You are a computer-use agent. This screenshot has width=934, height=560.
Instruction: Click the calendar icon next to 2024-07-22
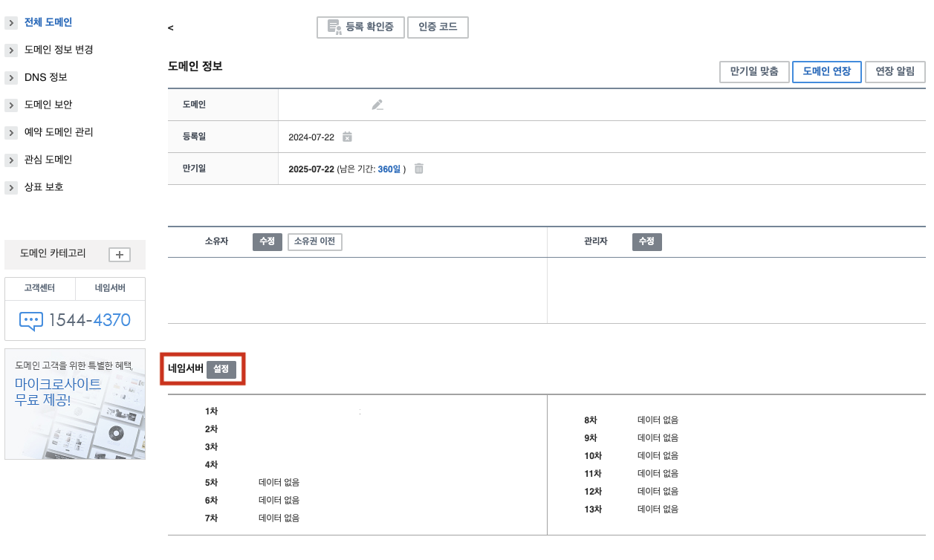[347, 137]
